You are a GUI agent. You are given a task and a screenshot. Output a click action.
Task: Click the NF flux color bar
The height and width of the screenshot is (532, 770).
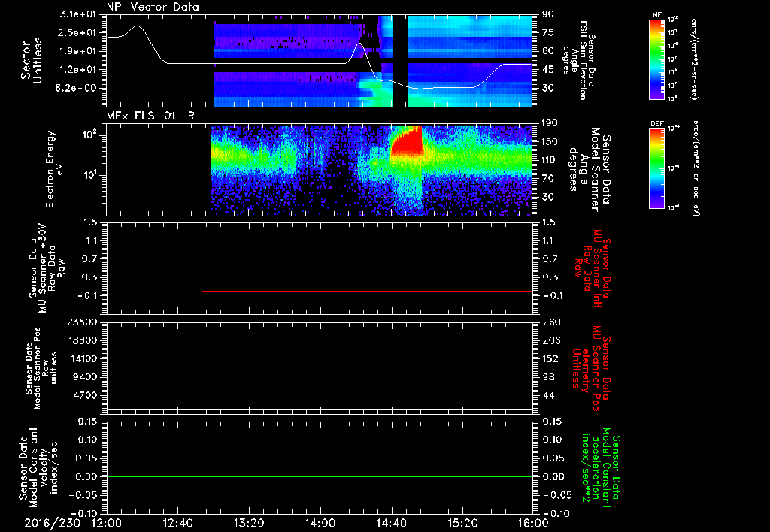657,59
